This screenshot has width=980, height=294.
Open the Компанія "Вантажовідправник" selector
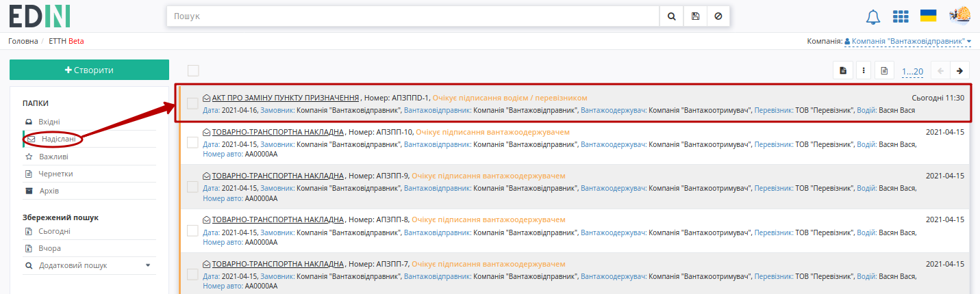click(907, 42)
